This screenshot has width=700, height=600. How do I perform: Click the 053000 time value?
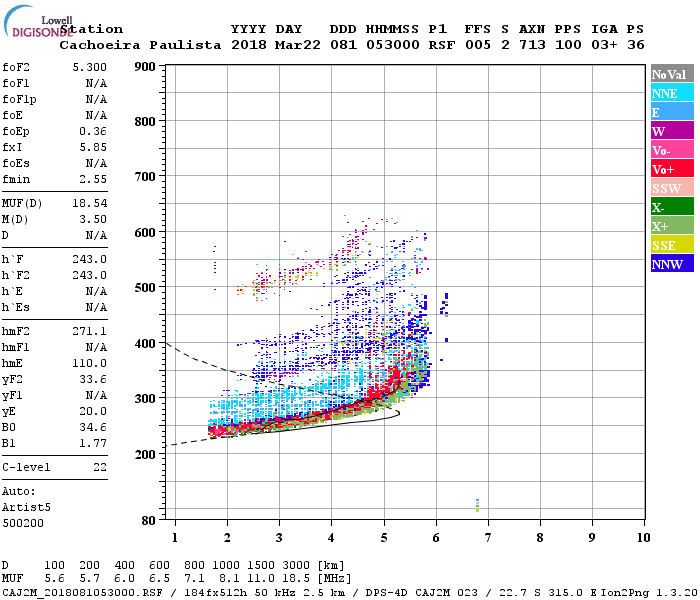click(x=393, y=45)
